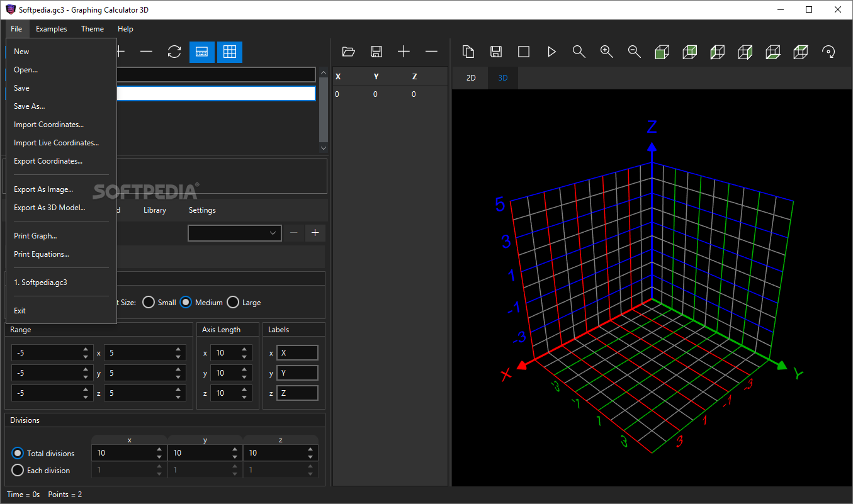This screenshot has height=504, width=853.
Task: Decrease y total divisions down arrow
Action: 235,457
